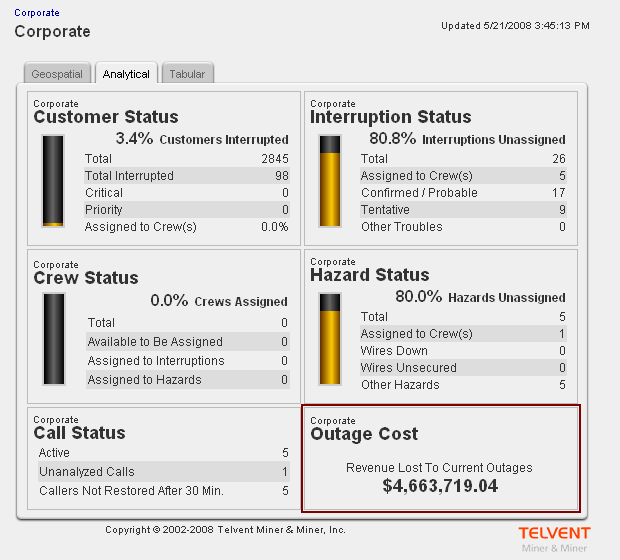Click the Unanalyzed Calls row
Viewport: 620px width, 560px height.
[x=163, y=472]
